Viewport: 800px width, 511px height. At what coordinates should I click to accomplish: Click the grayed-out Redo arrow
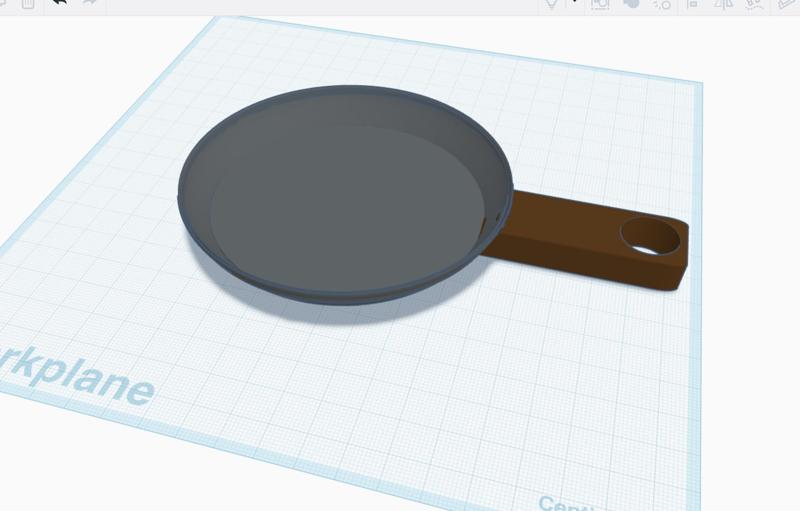pyautogui.click(x=90, y=3)
